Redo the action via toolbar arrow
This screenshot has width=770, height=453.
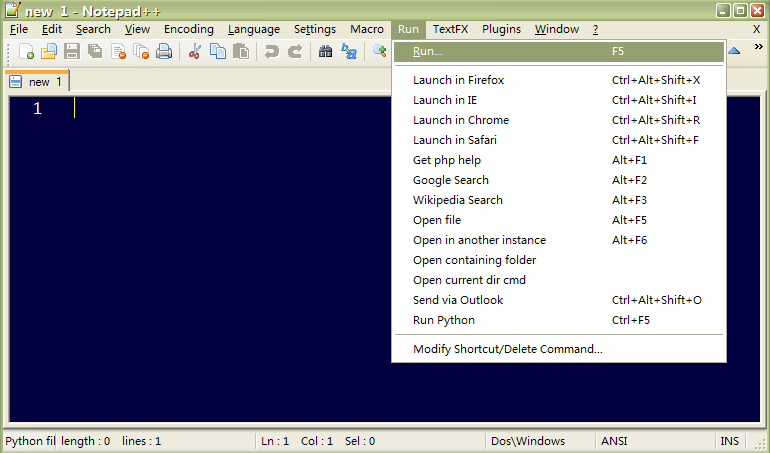(295, 51)
